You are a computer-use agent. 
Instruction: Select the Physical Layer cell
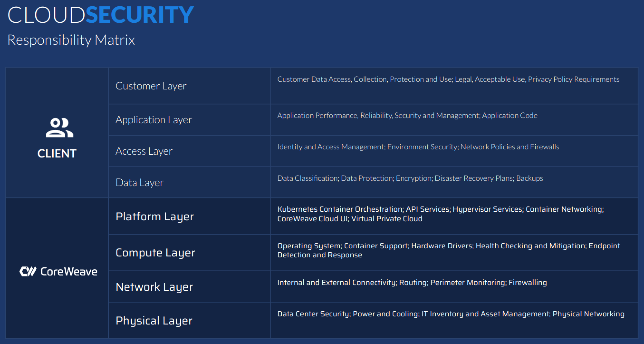coord(189,320)
